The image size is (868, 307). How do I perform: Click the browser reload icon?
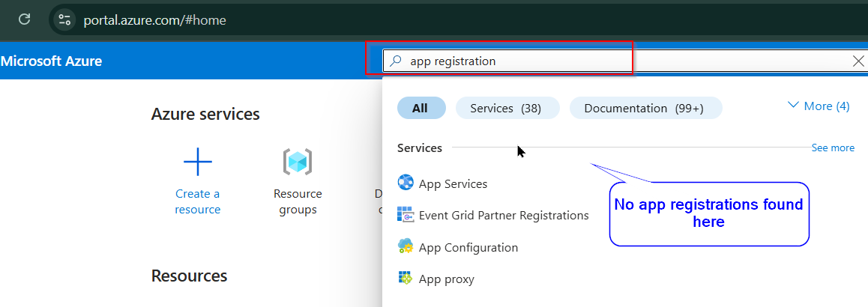(24, 19)
